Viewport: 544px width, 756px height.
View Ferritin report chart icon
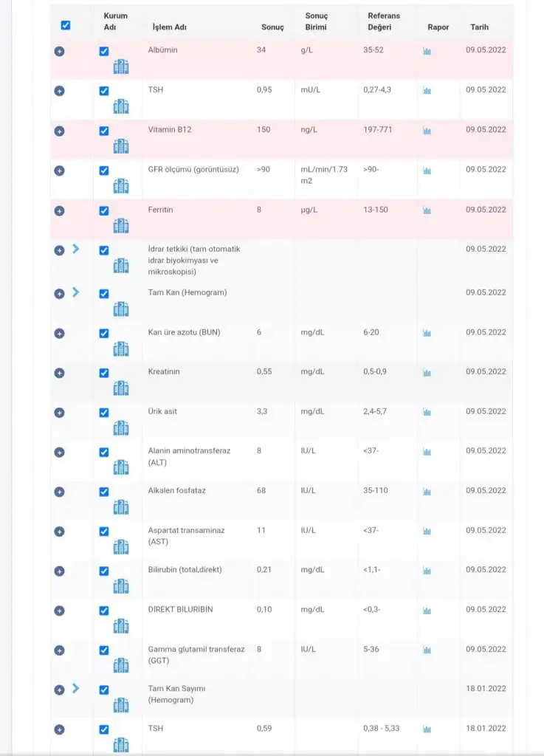427,210
